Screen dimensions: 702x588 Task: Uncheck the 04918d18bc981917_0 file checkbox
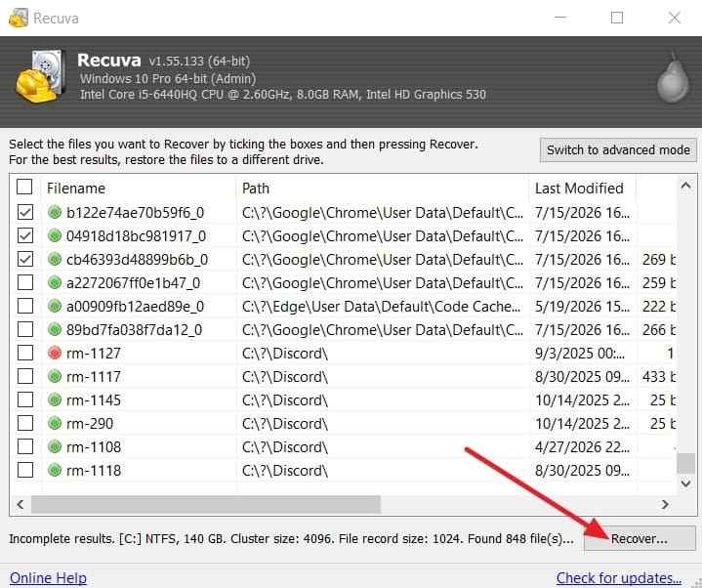(25, 235)
